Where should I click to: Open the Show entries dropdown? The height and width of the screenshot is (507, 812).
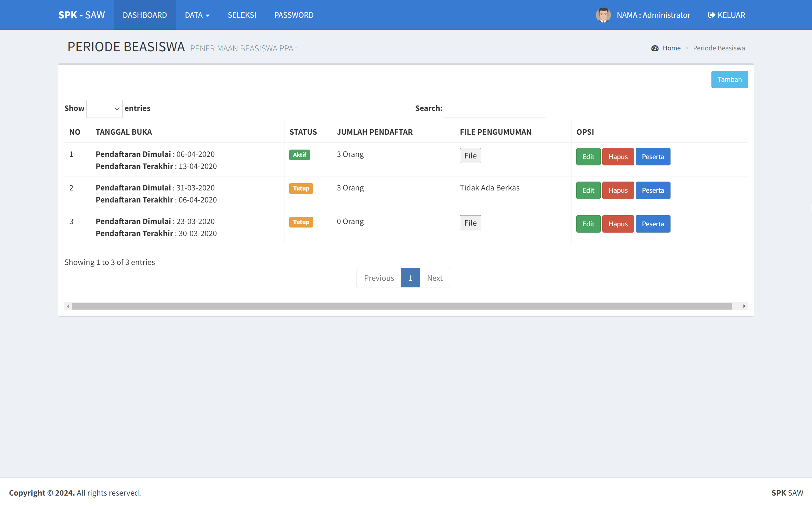coord(104,108)
